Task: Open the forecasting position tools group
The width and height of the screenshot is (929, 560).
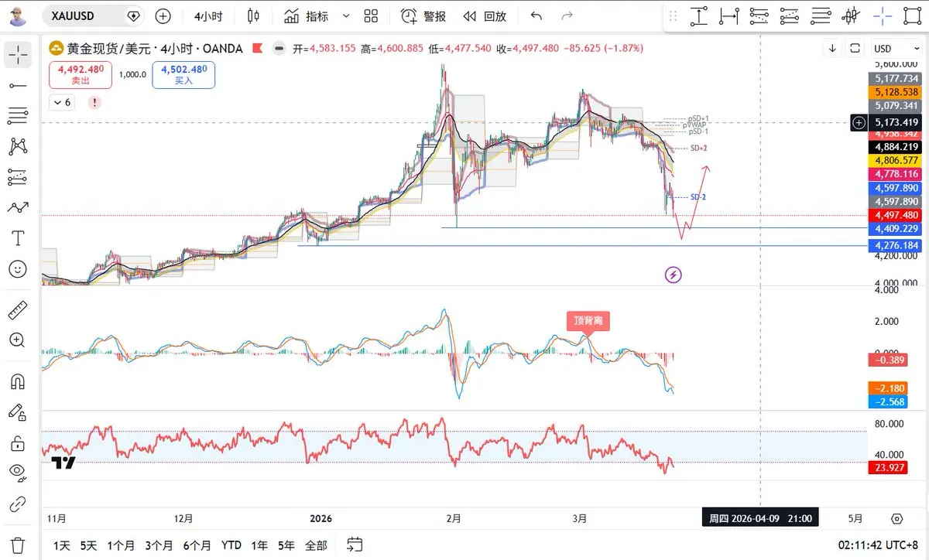Action: coord(19,177)
